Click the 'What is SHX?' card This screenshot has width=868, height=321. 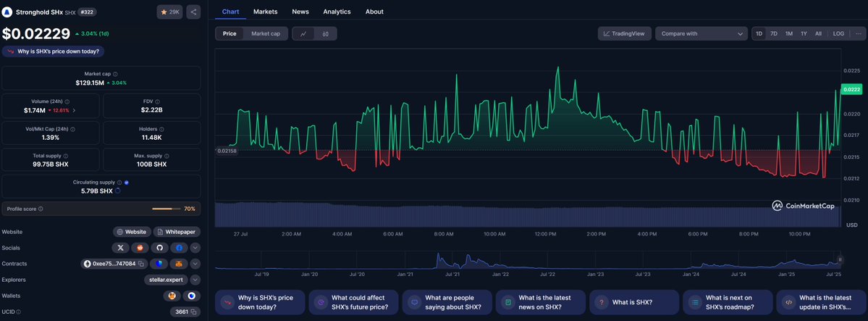tap(634, 302)
